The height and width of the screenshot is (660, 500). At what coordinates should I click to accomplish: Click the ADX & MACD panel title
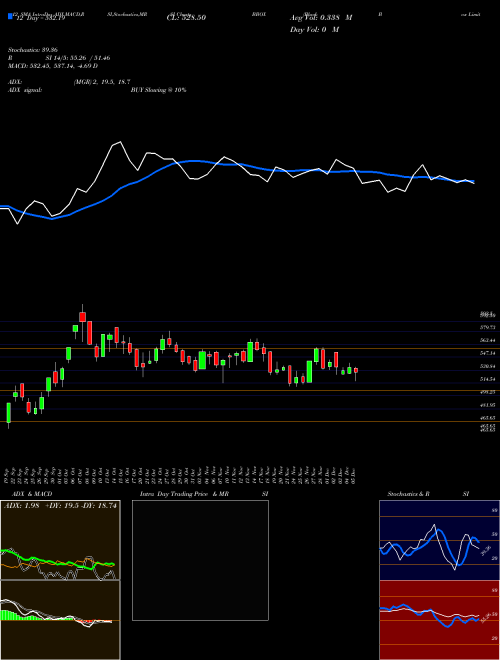[x=32, y=494]
